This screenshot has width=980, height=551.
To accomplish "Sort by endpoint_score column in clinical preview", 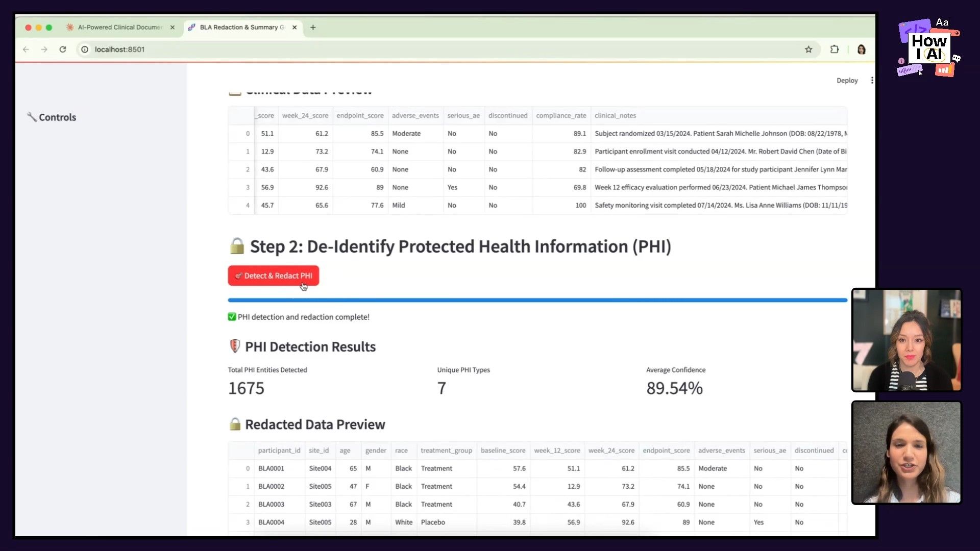I will (x=360, y=116).
